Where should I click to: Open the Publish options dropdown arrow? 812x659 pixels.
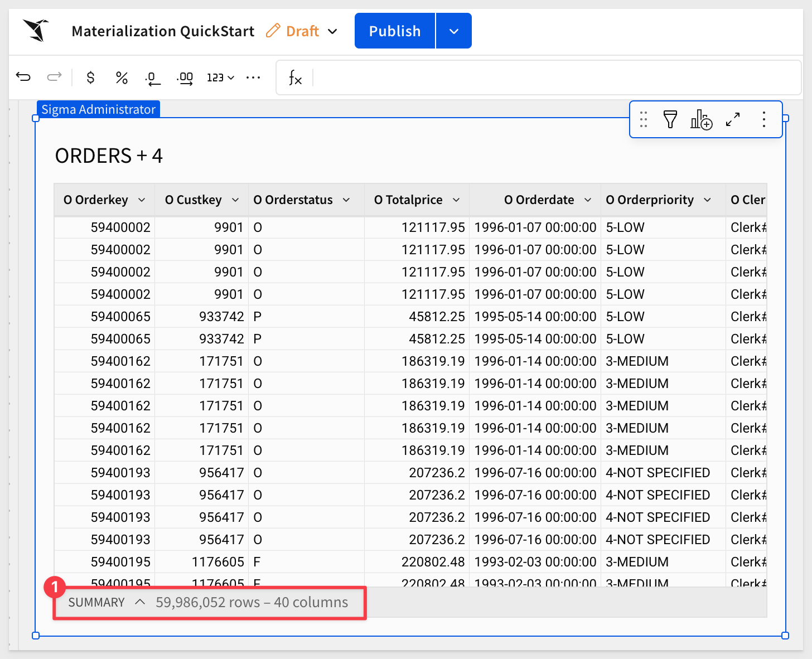click(454, 31)
